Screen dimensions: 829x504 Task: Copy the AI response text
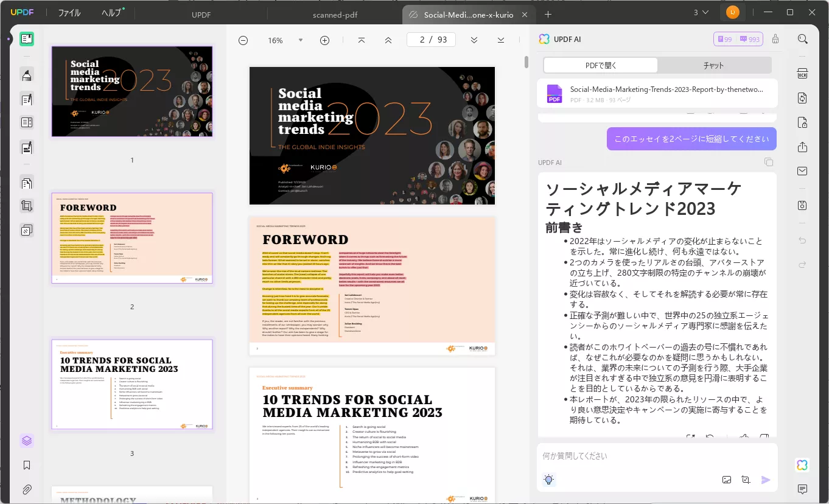pos(769,162)
